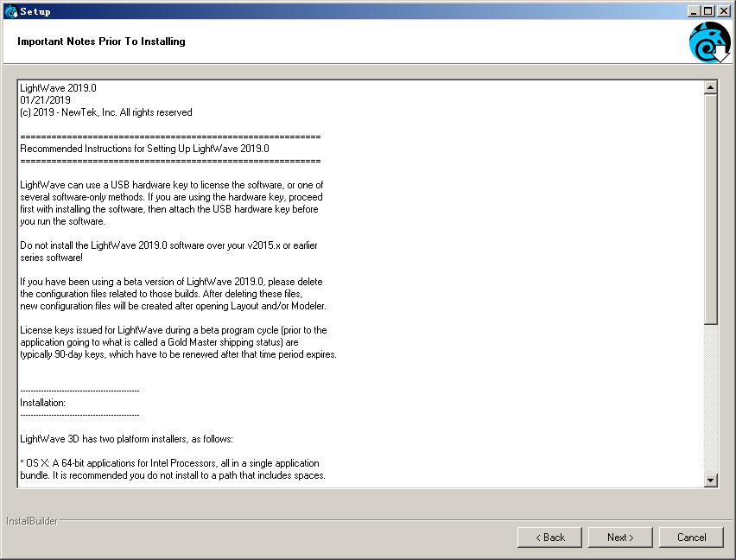
Task: Click the Setup title bar app icon
Action: (x=10, y=10)
